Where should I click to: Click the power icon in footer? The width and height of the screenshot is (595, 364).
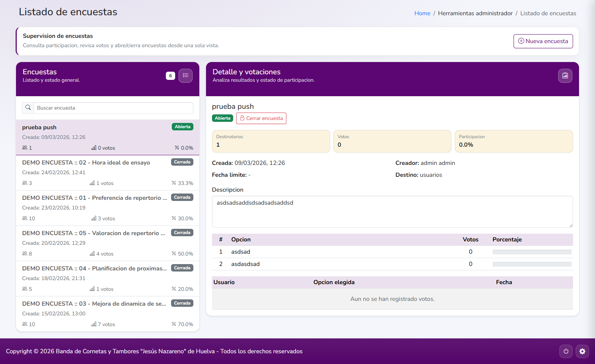(x=566, y=351)
